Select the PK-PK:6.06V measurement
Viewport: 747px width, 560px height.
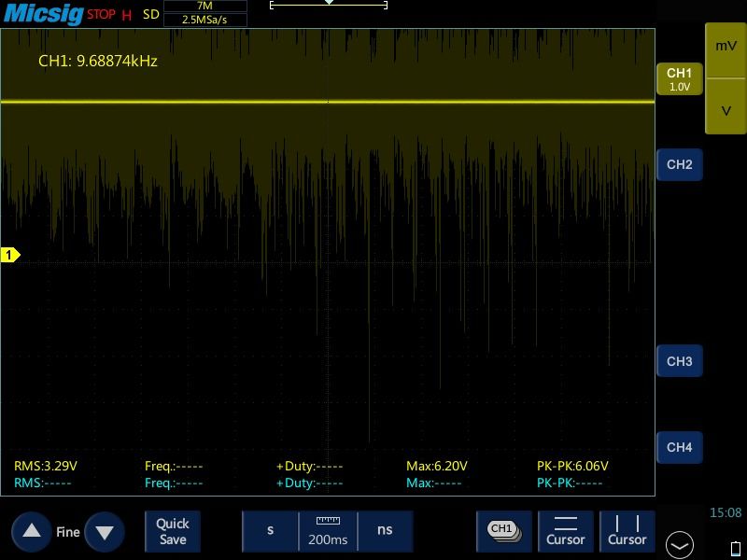coord(572,466)
